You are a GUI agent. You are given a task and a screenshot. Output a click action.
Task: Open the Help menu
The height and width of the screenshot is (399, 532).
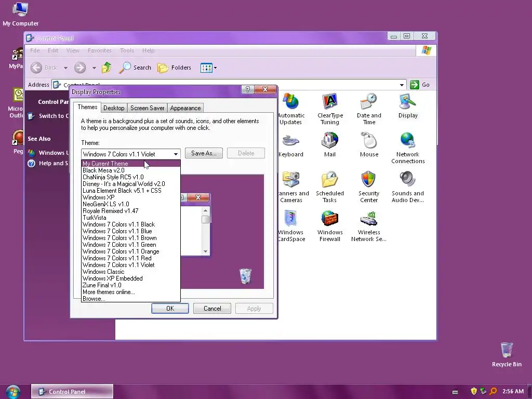click(148, 50)
